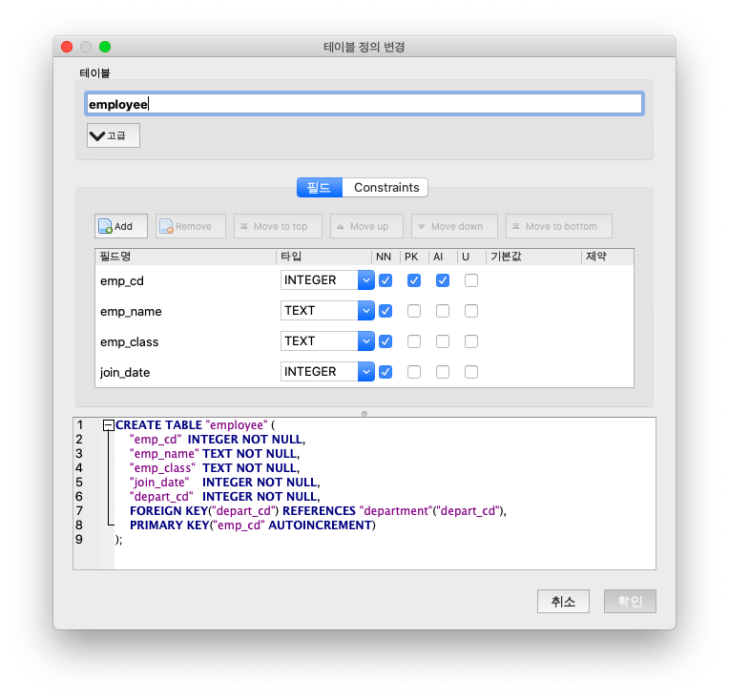Image resolution: width=729 pixels, height=700 pixels.
Task: Toggle U checkbox for emp_class
Action: pos(471,341)
